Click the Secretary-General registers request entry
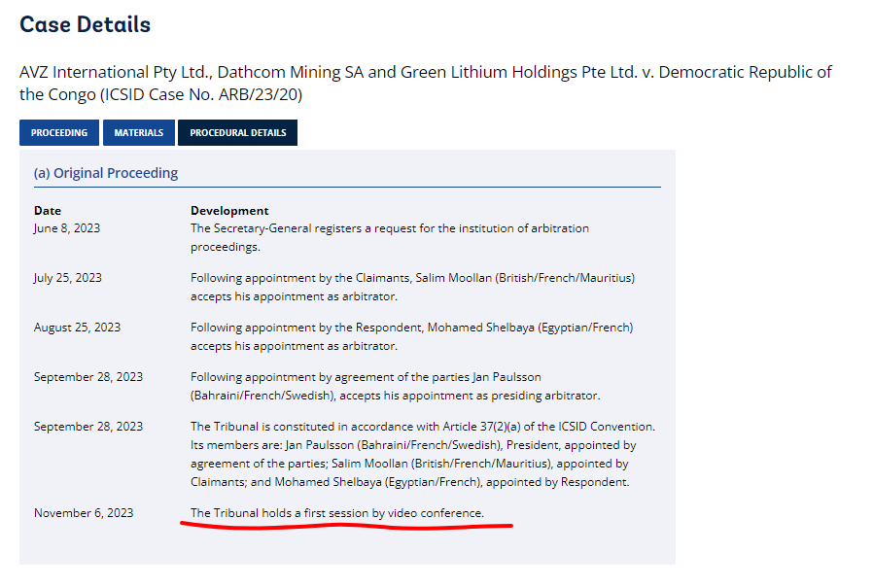This screenshot has height=588, width=874. point(390,237)
